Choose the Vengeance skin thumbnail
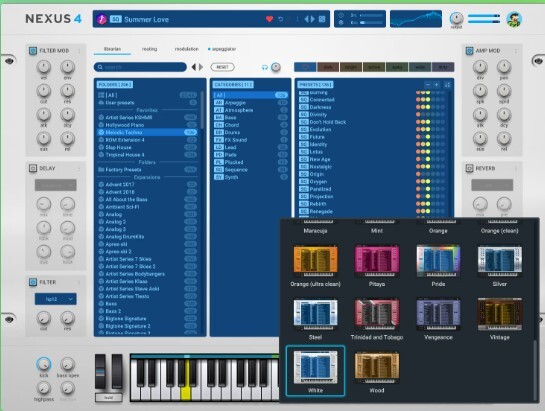The width and height of the screenshot is (545, 411). (438, 314)
